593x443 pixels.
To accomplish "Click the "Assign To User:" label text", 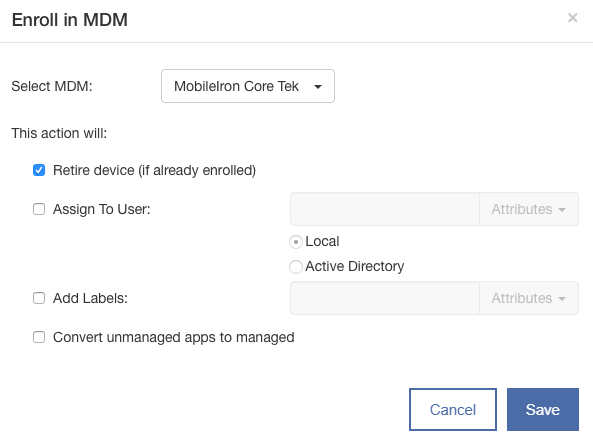I will point(102,209).
